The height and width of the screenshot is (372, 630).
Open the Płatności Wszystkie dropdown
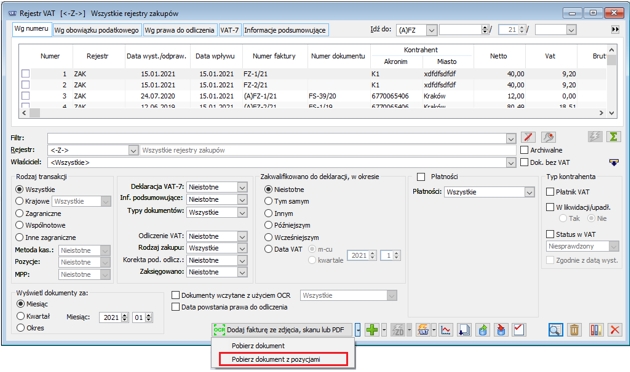tap(530, 192)
